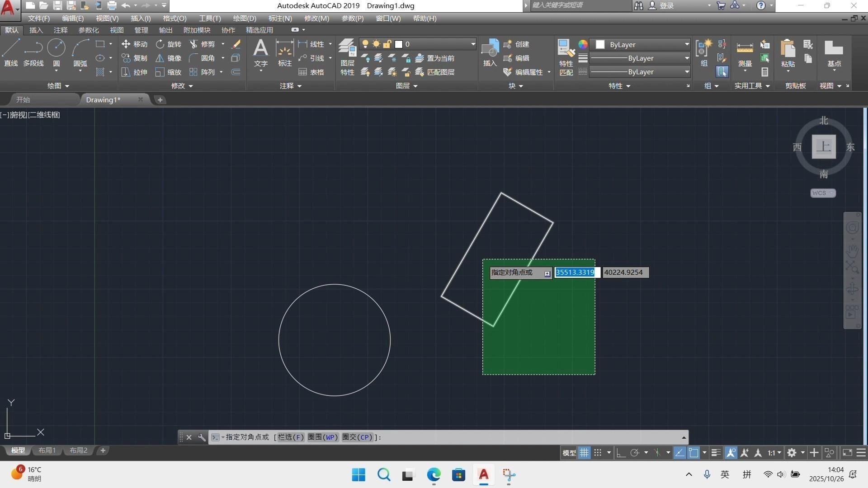Viewport: 868px width, 488px height.
Task: Switch to the 注释 ribbon tab
Action: point(60,30)
